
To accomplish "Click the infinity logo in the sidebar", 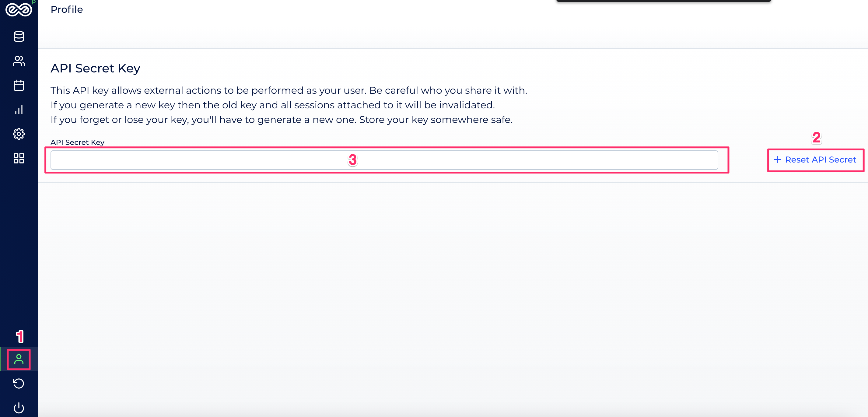I will (x=19, y=9).
